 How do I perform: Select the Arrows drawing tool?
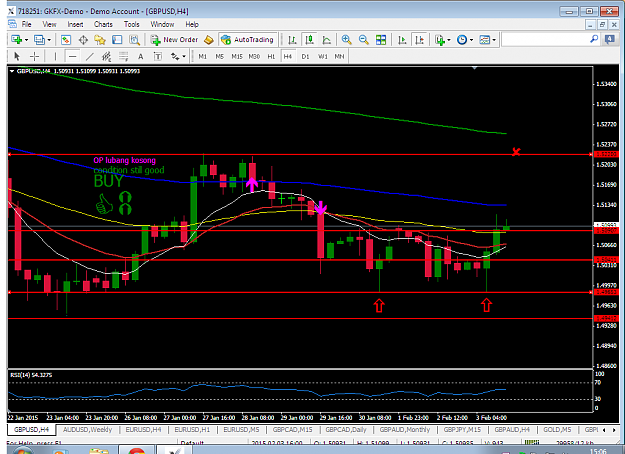[x=175, y=57]
